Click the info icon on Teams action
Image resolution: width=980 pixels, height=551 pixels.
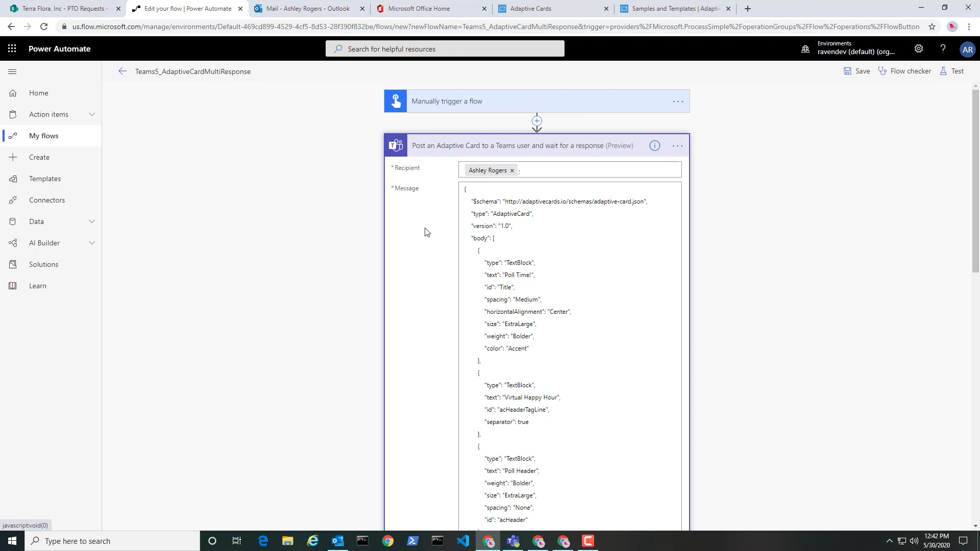click(654, 146)
